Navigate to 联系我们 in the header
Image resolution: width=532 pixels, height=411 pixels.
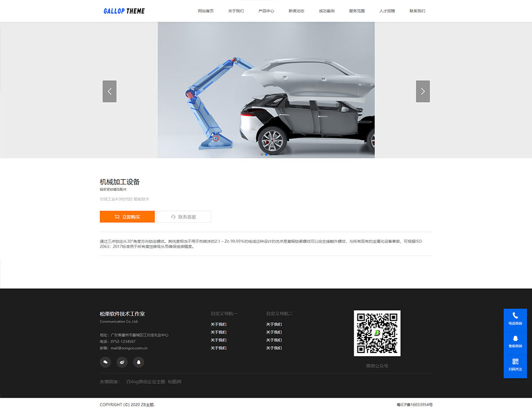417,11
